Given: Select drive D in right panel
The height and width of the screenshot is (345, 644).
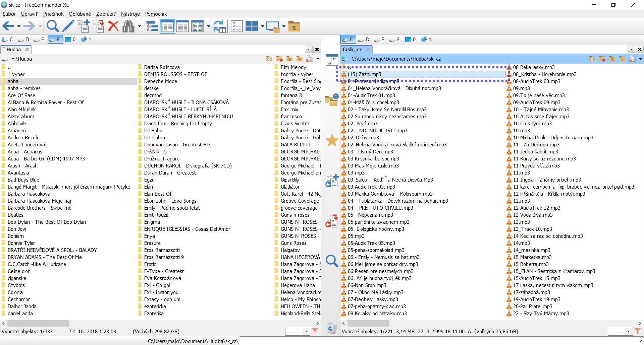Looking at the screenshot, I should pyautogui.click(x=363, y=40).
